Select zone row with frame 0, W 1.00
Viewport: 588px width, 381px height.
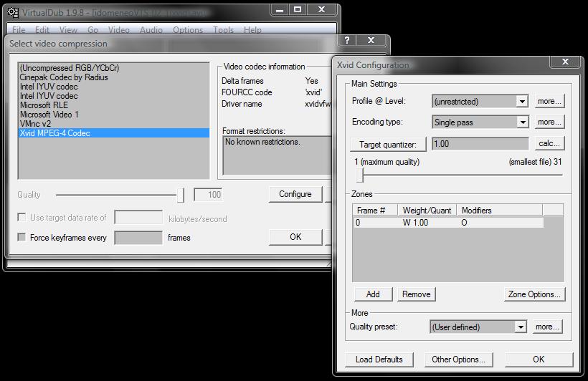click(448, 223)
